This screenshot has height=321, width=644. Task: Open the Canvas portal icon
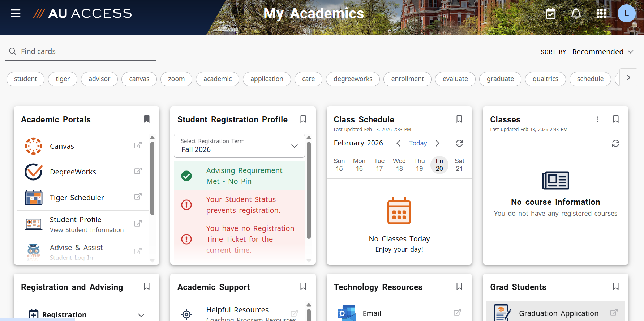coord(33,146)
